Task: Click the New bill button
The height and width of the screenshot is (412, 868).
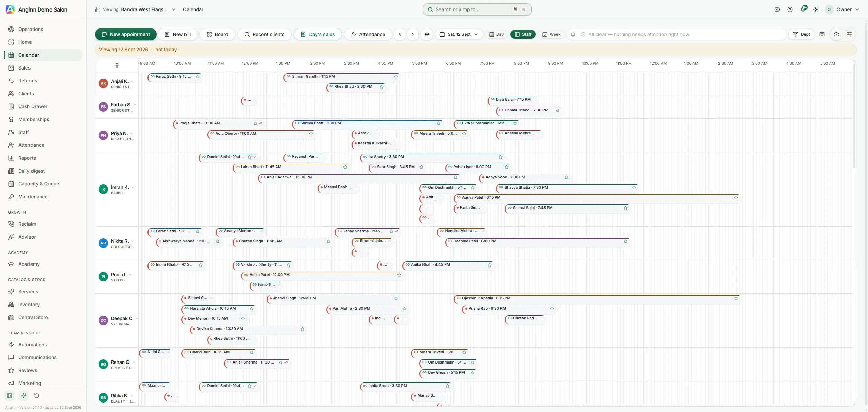Action: 178,34
